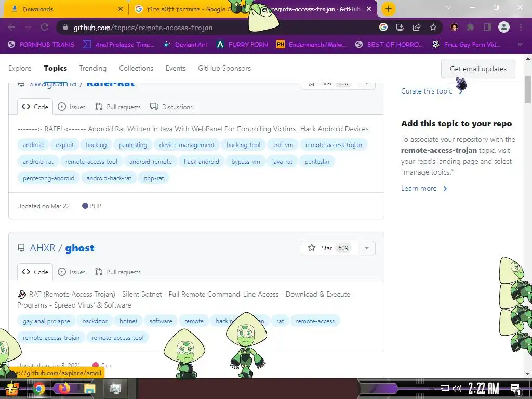Open the ghost repository link
Viewport: 532px width, 399px height.
coord(79,248)
